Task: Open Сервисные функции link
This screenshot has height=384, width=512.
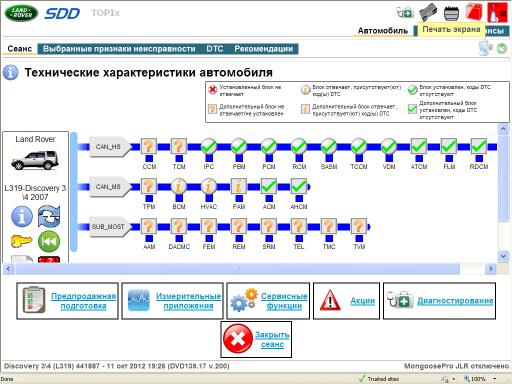Action: click(x=284, y=301)
